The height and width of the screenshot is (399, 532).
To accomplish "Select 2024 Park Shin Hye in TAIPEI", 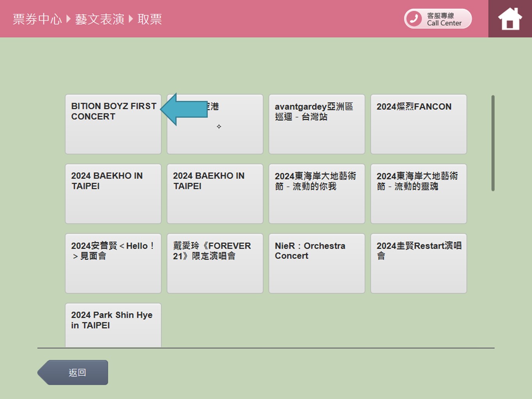I will [113, 325].
